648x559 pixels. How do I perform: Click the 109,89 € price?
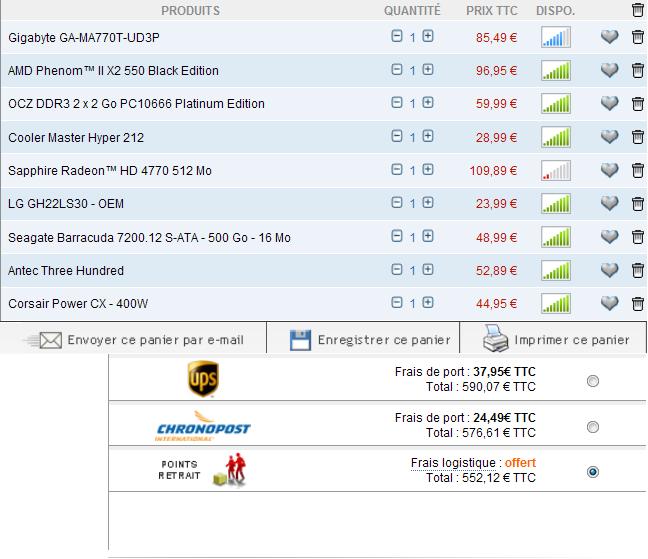(493, 171)
